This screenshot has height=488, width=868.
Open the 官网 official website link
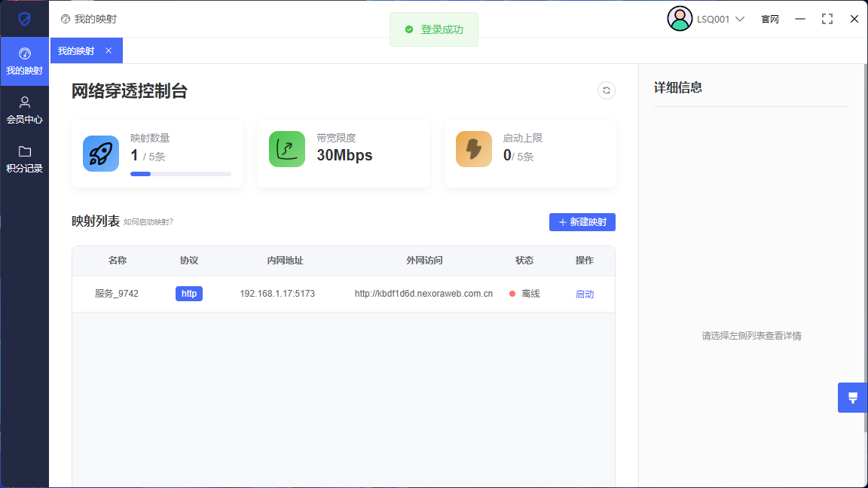(x=769, y=19)
